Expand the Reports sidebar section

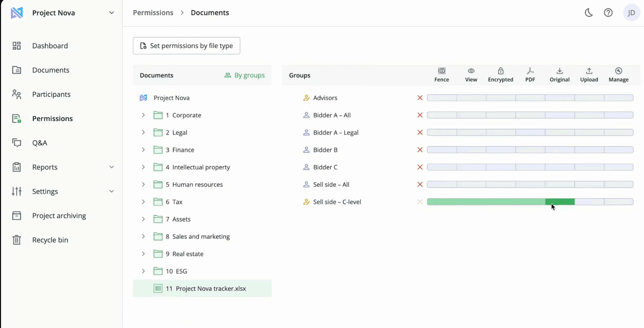tap(111, 167)
